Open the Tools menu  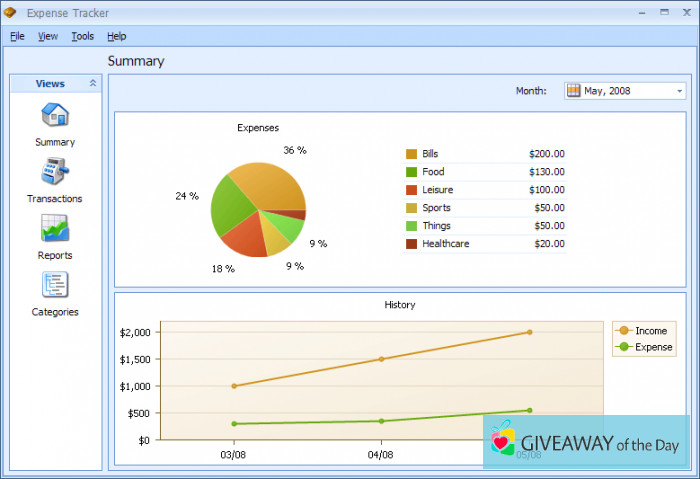point(83,36)
